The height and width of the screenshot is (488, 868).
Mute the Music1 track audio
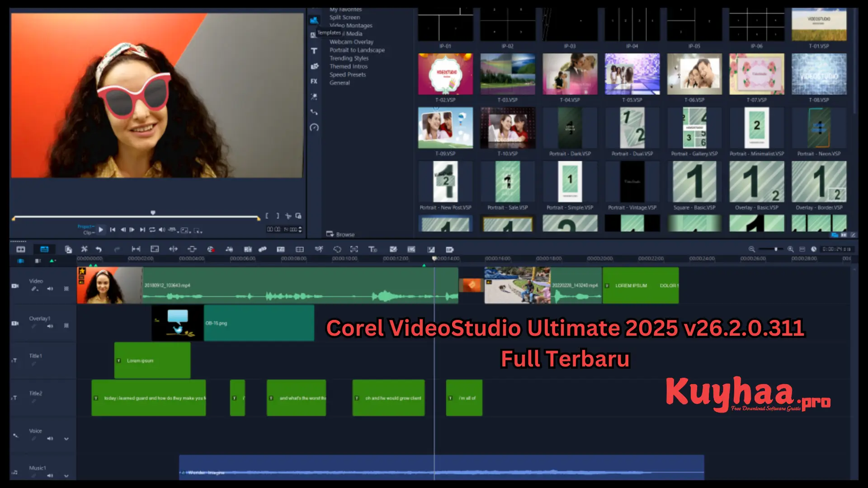(x=50, y=475)
